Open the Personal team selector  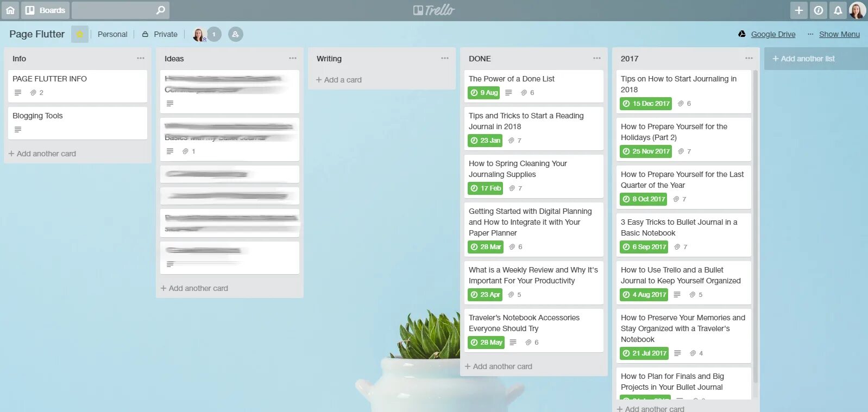coord(112,34)
